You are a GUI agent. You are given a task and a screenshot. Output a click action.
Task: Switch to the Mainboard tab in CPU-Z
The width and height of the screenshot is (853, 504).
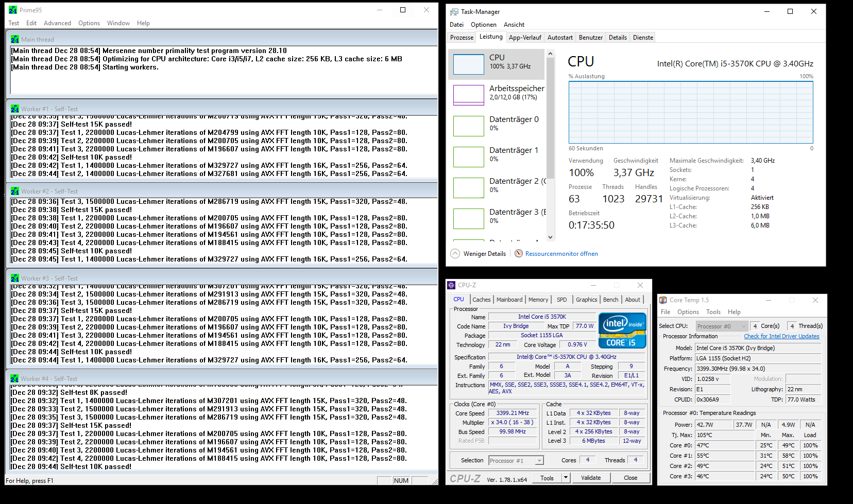509,300
